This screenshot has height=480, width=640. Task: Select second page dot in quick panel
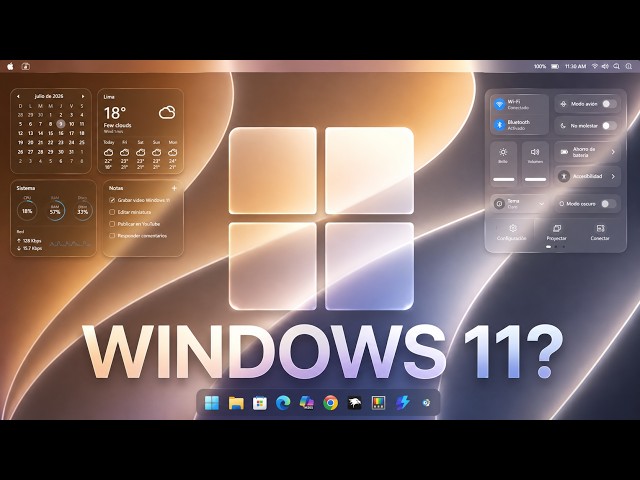[x=556, y=247]
